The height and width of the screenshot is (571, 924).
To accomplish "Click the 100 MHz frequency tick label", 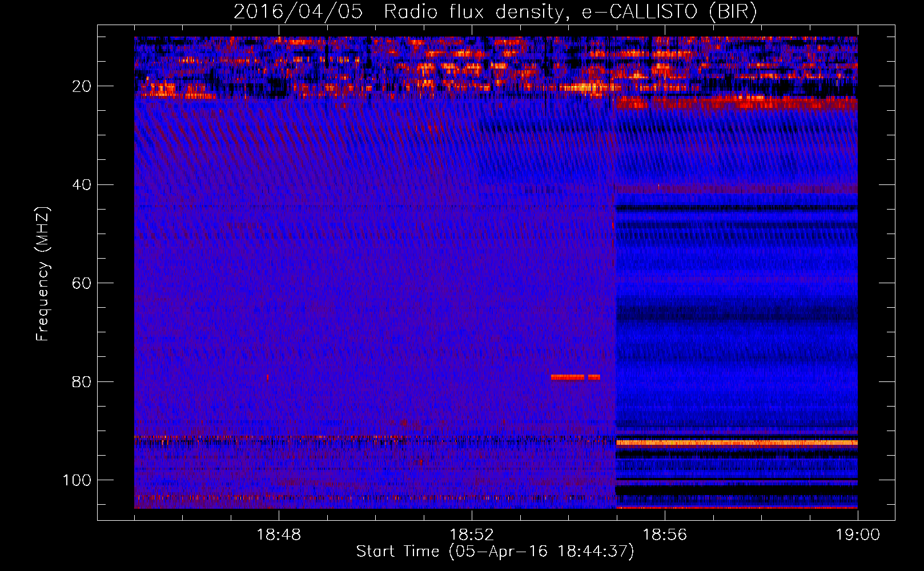I will 77,480.
